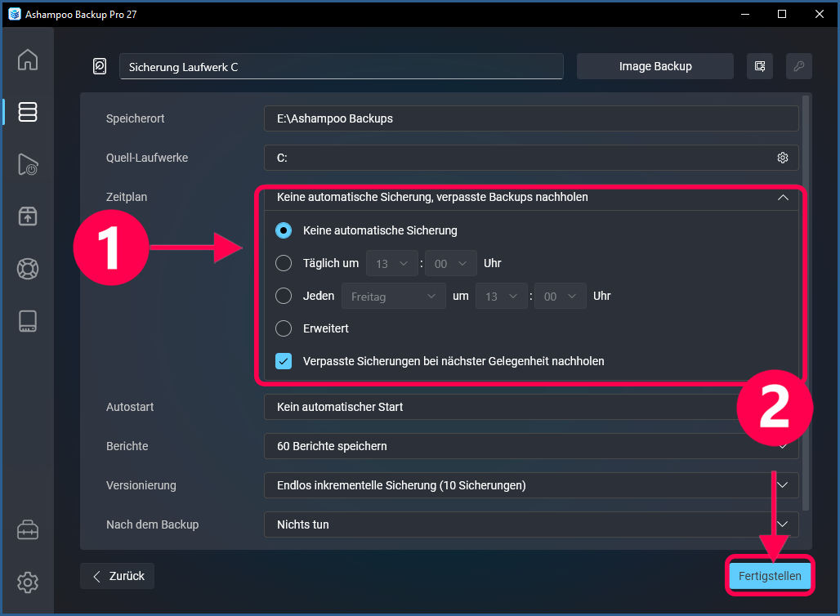Open the Home icon in the sidebar
This screenshot has width=840, height=616.
pos(28,60)
